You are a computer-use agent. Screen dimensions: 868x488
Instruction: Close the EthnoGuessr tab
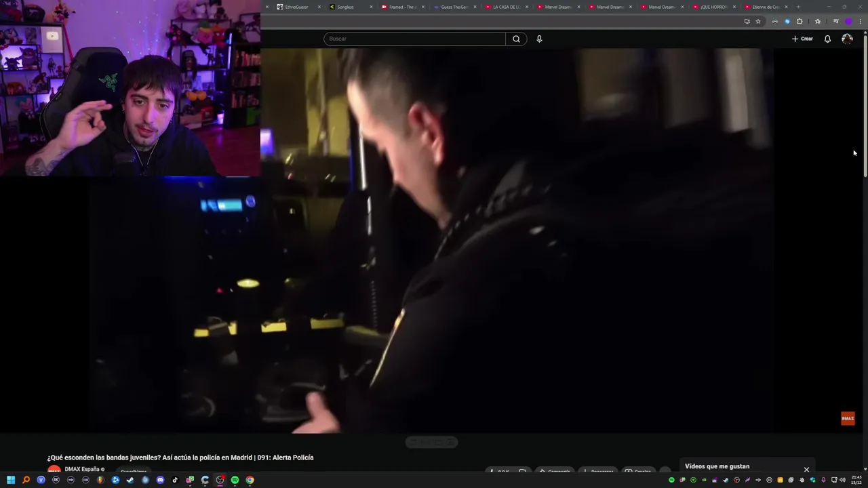point(319,7)
